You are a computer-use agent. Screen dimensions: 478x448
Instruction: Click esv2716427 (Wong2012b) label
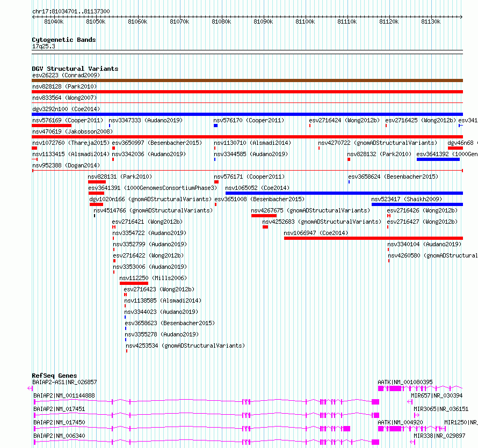click(422, 222)
